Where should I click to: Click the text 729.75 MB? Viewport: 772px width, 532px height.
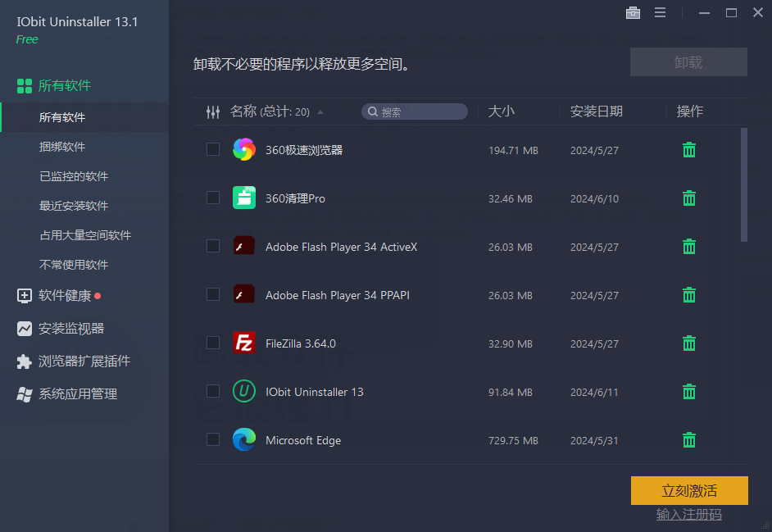[513, 440]
